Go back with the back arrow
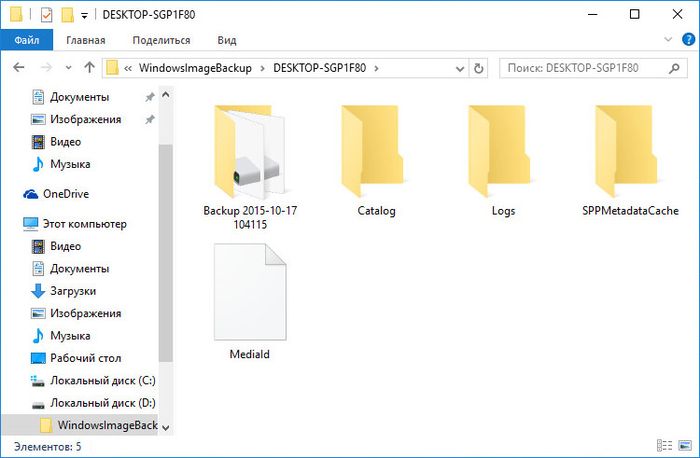 pos(19,68)
